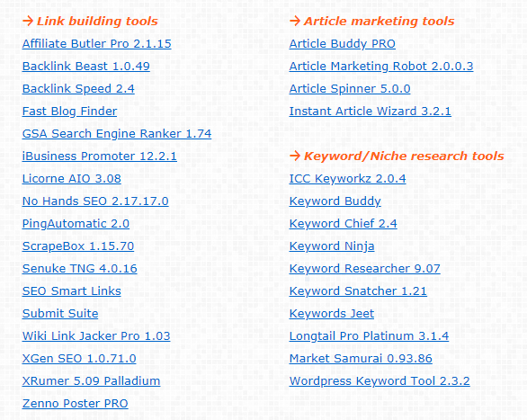The height and width of the screenshot is (420, 527).
Task: Open XRumer 5.09 Palladium link
Action: coord(91,381)
